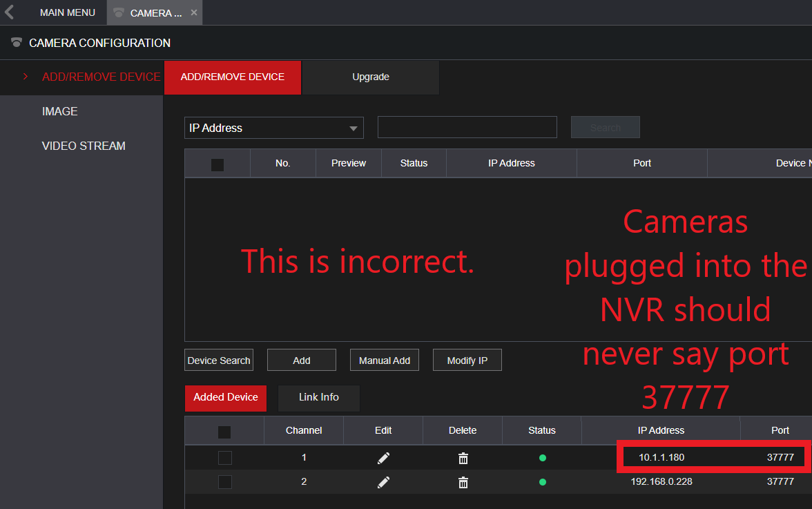Click the Delete column header

coord(463,430)
